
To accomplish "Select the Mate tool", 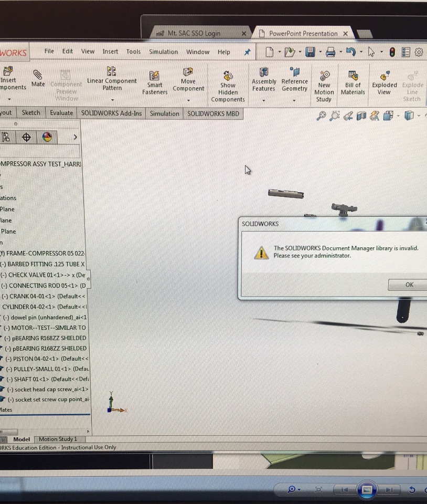I will click(38, 79).
